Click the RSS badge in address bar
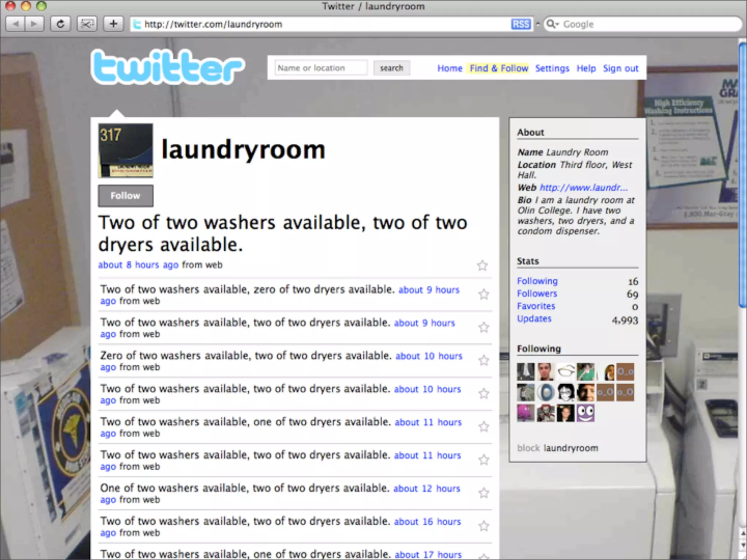The height and width of the screenshot is (560, 747). tap(520, 24)
